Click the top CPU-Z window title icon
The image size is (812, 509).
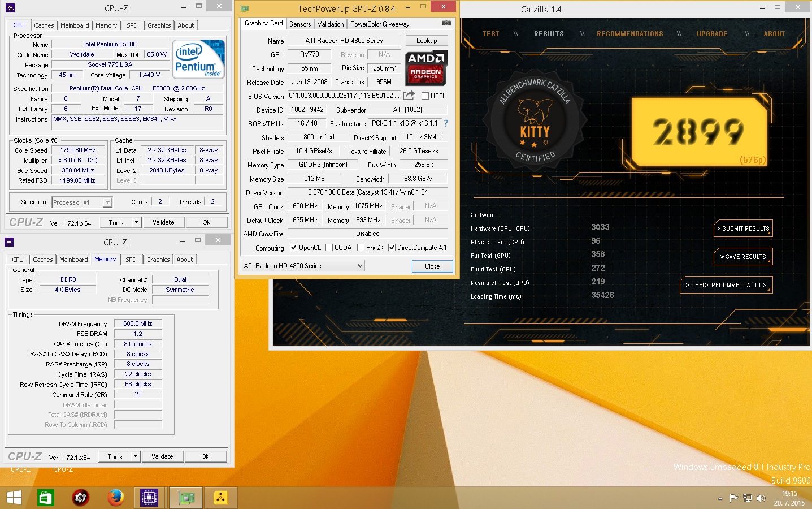10,8
